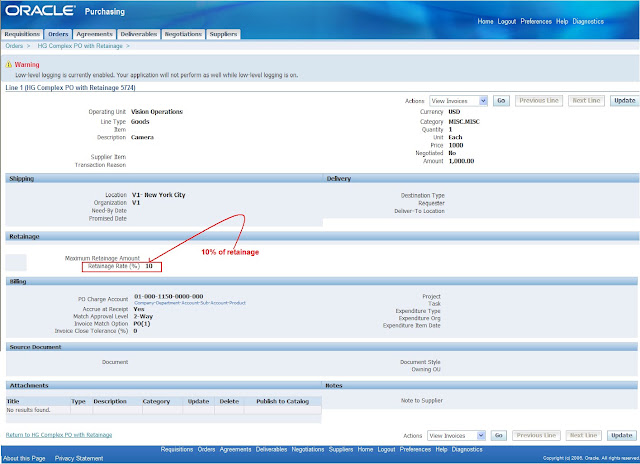Viewport: 640px width, 464px height.
Task: Open the Agreements tab
Action: tap(94, 34)
